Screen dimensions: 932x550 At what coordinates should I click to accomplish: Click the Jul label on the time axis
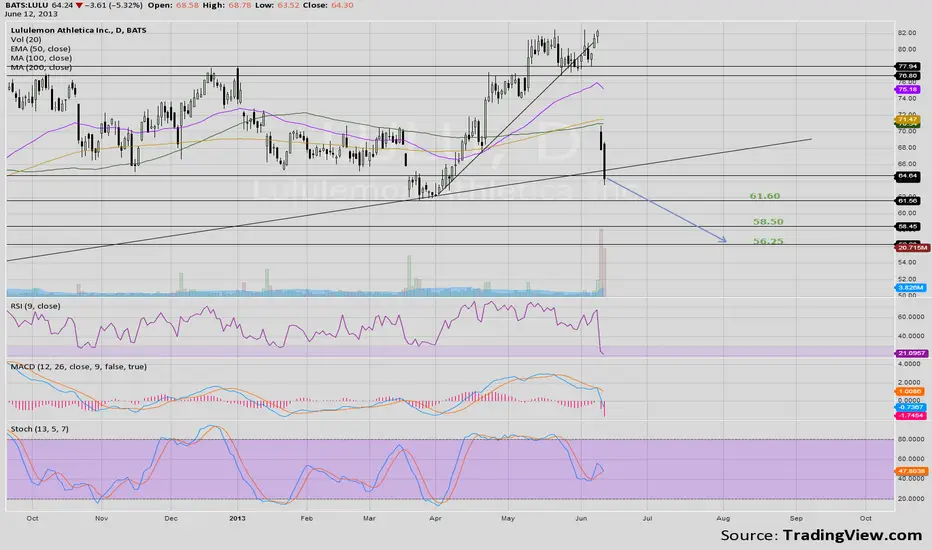(x=647, y=518)
